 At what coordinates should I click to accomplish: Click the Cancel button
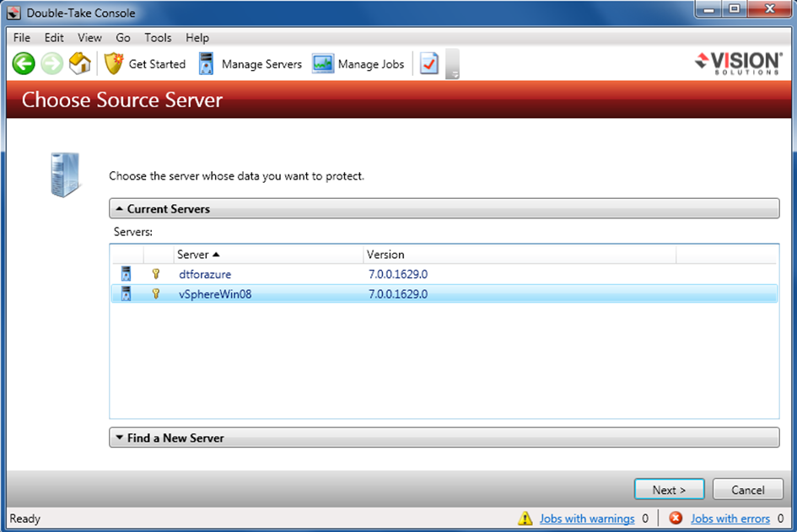[748, 489]
